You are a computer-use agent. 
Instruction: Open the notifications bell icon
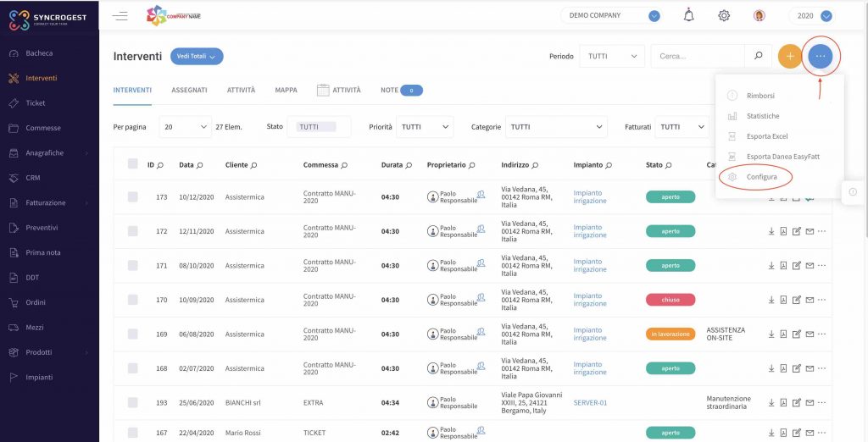688,15
